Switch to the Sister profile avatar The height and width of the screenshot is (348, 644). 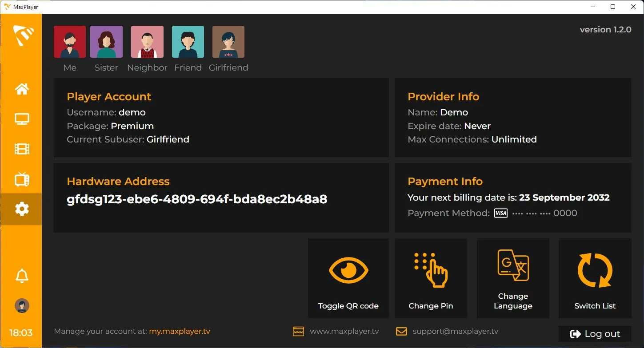(106, 42)
